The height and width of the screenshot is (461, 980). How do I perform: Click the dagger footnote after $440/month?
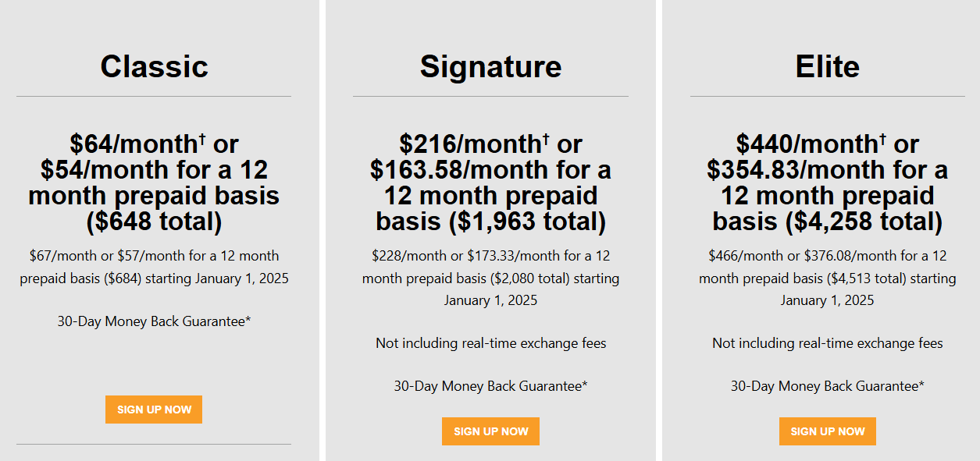pyautogui.click(x=882, y=138)
